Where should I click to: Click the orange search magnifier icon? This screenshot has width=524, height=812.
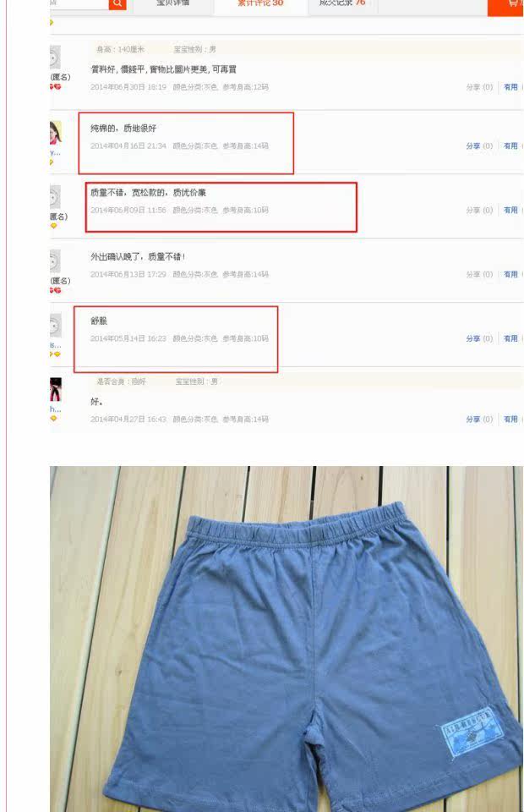pos(117,4)
